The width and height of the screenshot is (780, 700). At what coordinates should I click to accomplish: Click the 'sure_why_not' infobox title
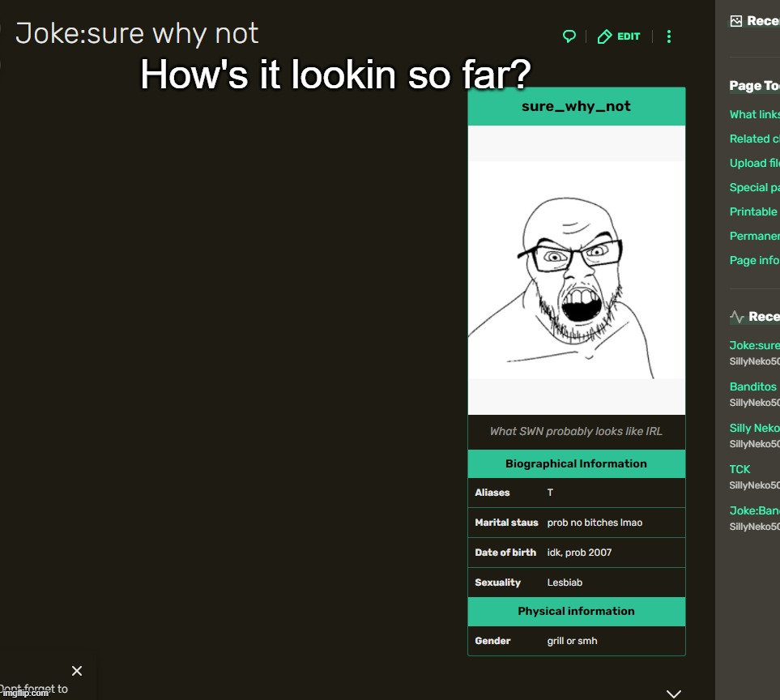click(x=576, y=106)
